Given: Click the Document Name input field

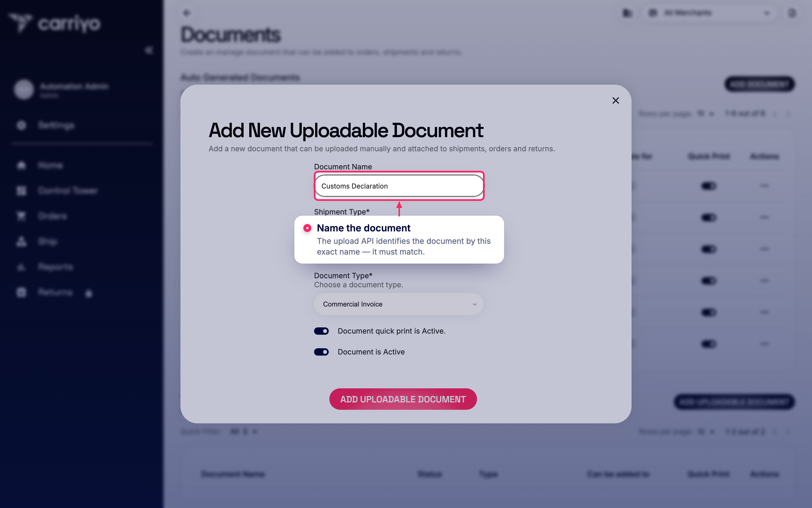Looking at the screenshot, I should (399, 186).
